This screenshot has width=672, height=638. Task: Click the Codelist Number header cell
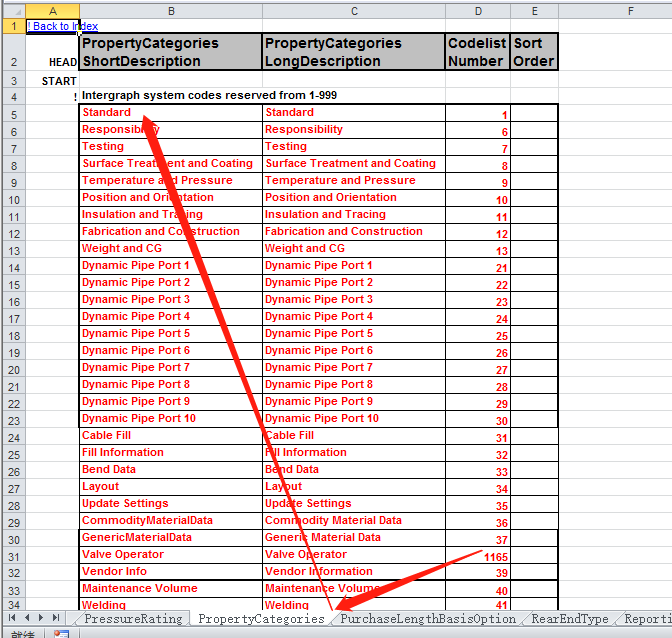477,52
